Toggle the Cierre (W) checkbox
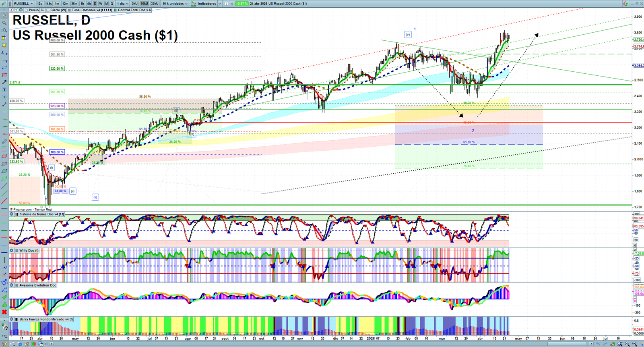644x347 pixels. (x=48, y=10)
